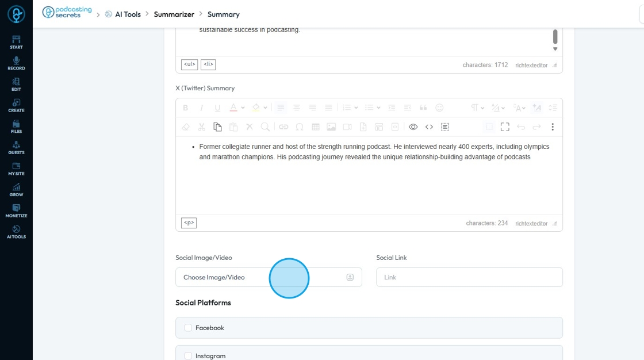Click the highlight color swatch icon
The height and width of the screenshot is (360, 644).
coord(256,108)
